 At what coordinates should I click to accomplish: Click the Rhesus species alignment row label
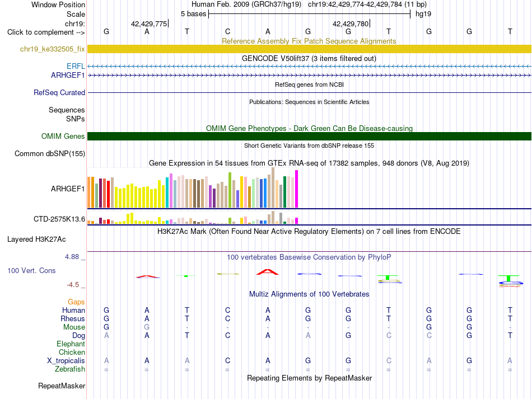tap(73, 318)
